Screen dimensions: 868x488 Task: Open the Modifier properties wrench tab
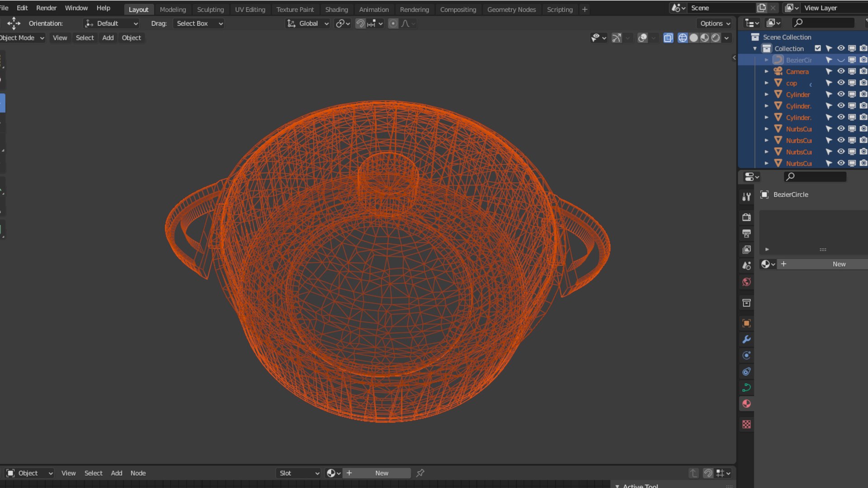[x=746, y=339]
